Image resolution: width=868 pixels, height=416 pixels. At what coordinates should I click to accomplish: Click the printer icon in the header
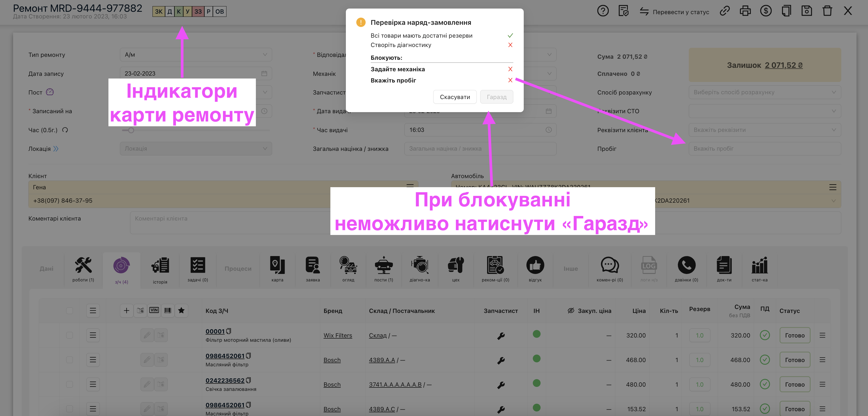click(745, 11)
